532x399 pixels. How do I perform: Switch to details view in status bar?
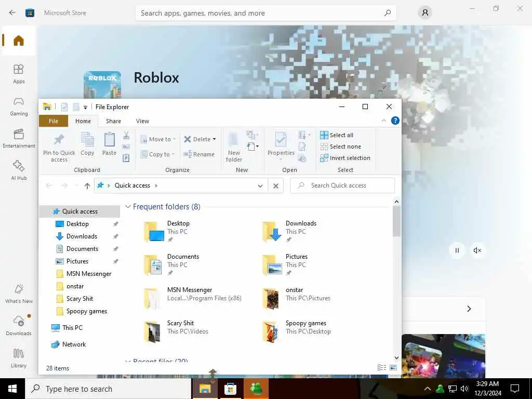pyautogui.click(x=382, y=367)
